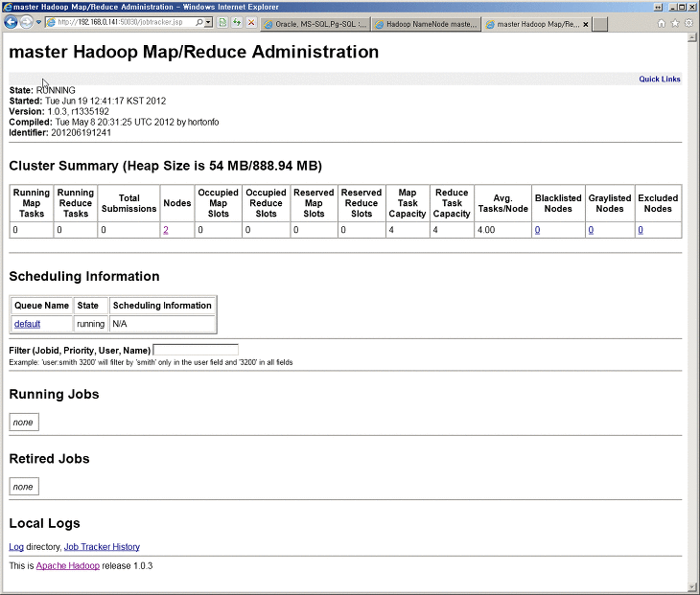Switch to the Oracle, MS-SQL tab
Screen dimensions: 700x595
[x=315, y=24]
